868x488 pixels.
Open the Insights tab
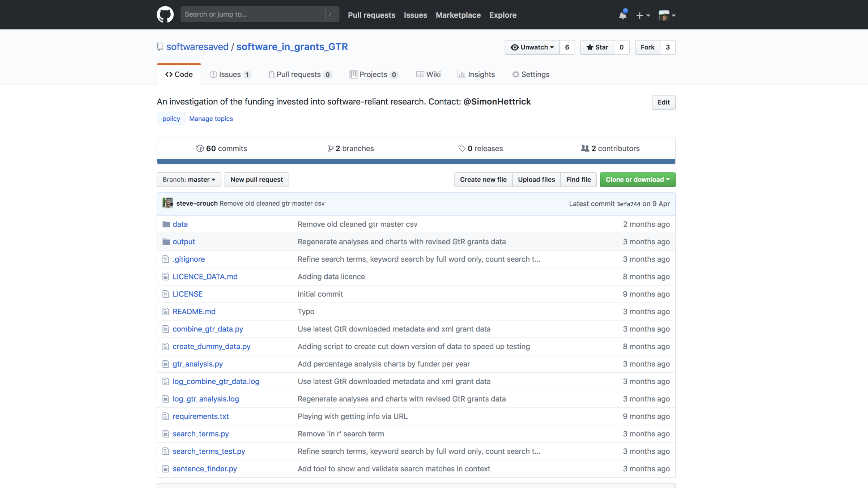(476, 74)
